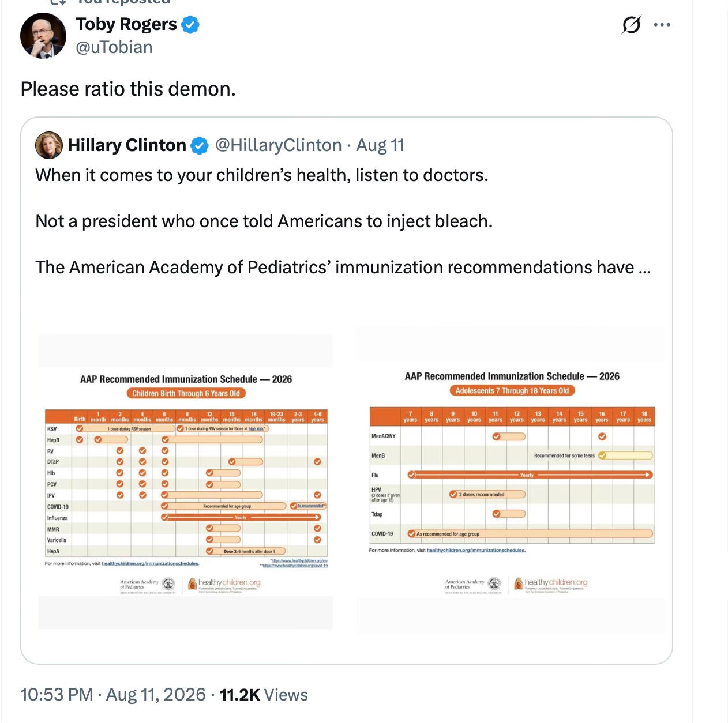Click Toby Rogers' blue verified badge
The height and width of the screenshot is (723, 728).
click(190, 25)
